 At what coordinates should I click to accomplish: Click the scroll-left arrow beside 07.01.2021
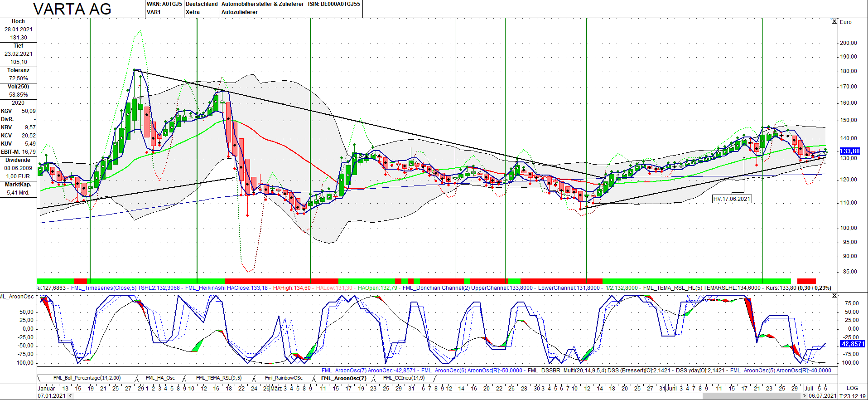click(70, 396)
